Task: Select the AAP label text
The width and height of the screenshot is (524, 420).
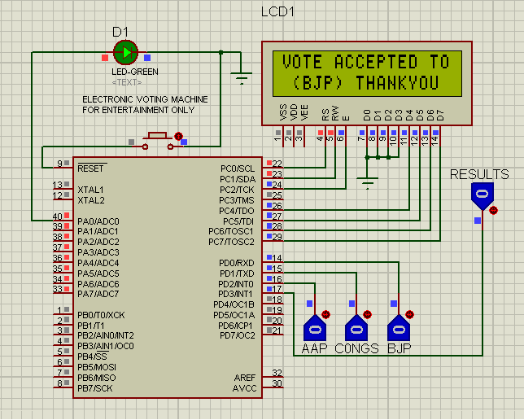Action: (x=314, y=348)
